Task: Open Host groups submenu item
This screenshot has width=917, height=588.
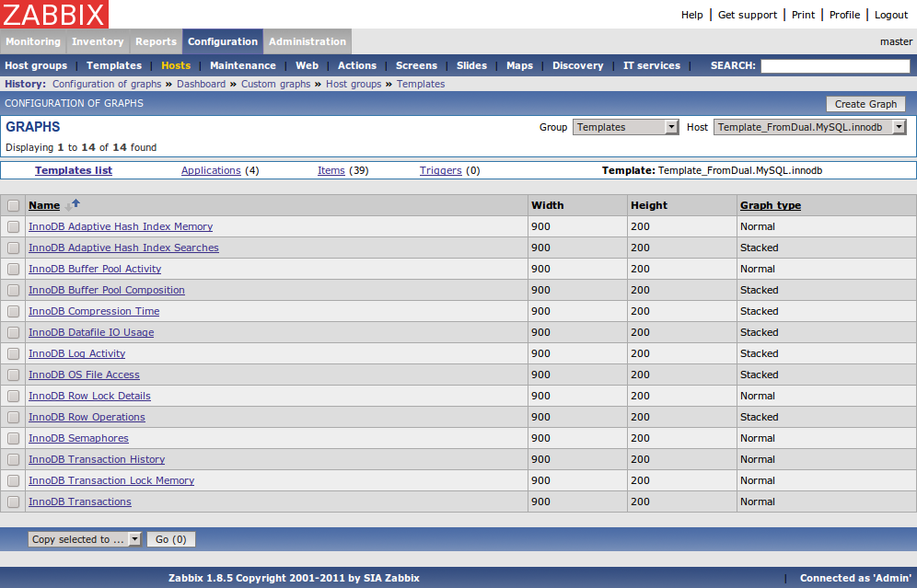Action: (x=36, y=65)
